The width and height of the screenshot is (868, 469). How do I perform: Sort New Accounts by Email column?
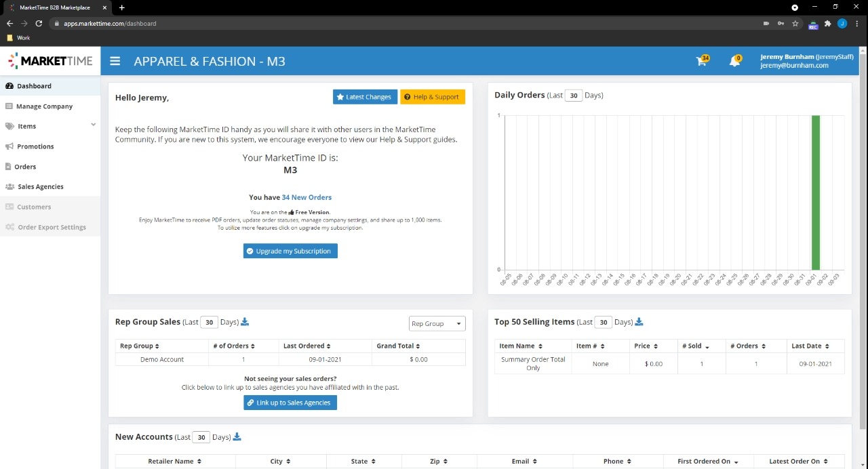point(525,462)
